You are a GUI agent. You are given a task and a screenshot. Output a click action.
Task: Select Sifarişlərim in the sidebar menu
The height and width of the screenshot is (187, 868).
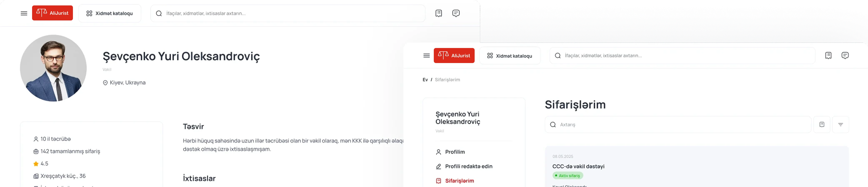460,181
